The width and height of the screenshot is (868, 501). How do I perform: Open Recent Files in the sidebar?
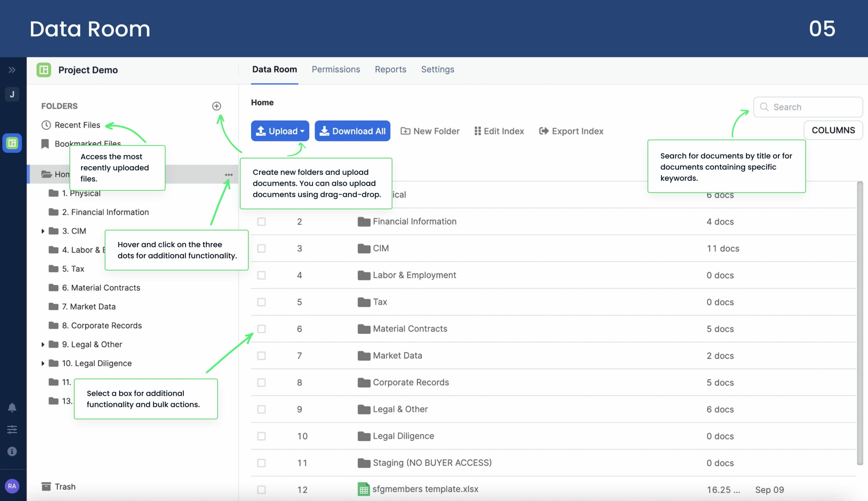(x=77, y=125)
